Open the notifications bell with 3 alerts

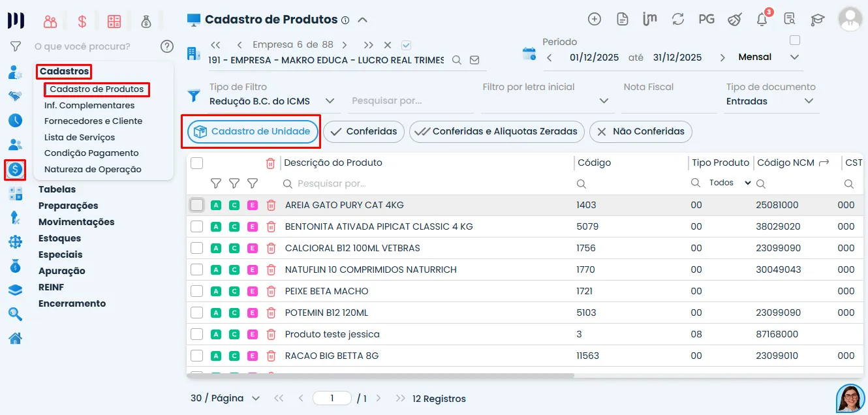761,20
